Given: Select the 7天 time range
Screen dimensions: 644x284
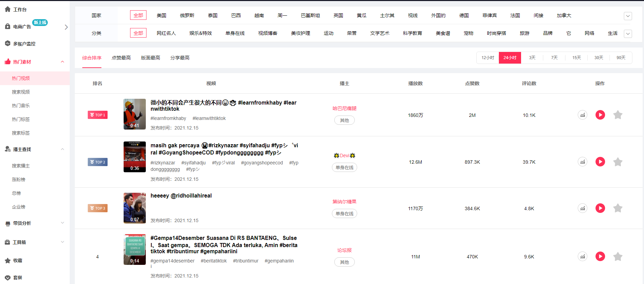Looking at the screenshot, I should 554,58.
